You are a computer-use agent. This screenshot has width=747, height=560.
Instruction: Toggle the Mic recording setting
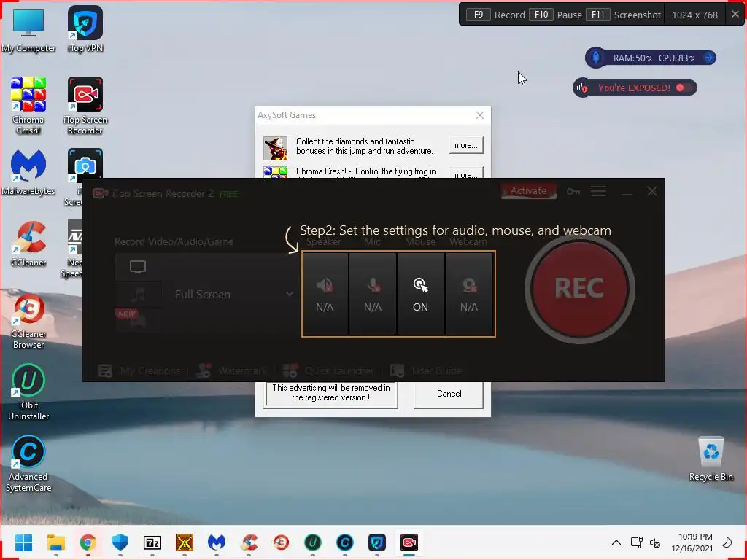point(373,294)
